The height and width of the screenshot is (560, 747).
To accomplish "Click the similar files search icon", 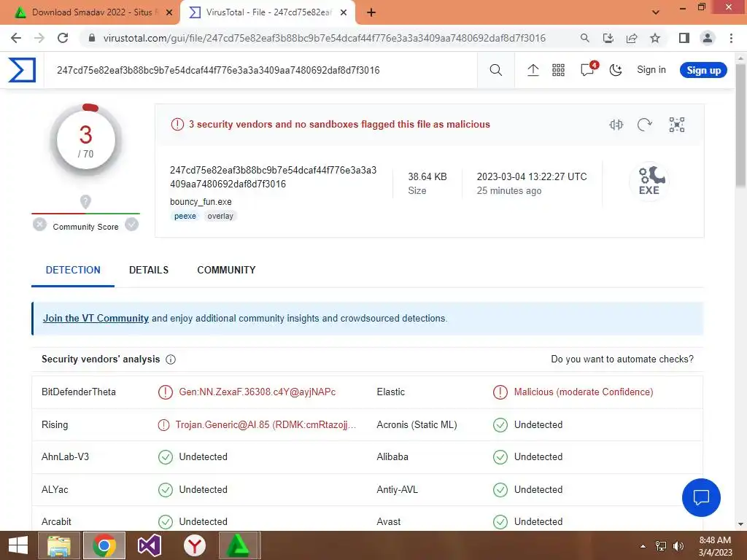I will tap(616, 125).
